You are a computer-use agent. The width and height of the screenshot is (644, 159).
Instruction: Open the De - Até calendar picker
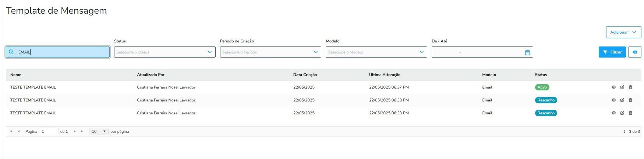point(527,52)
